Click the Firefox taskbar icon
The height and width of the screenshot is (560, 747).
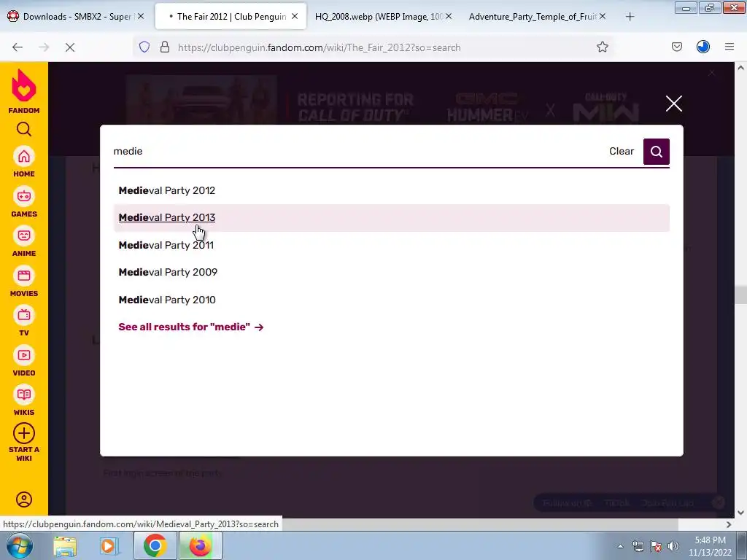[x=200, y=545]
